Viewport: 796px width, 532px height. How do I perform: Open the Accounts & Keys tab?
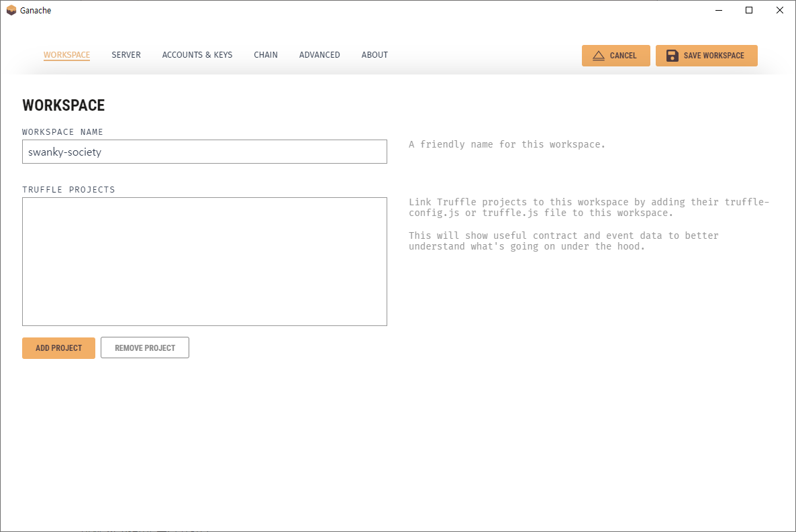pos(197,55)
